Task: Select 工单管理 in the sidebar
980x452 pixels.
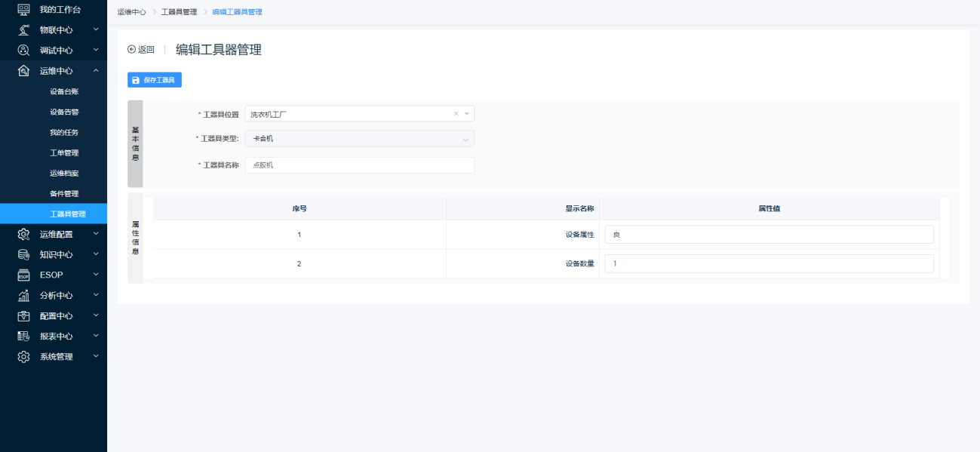Action: pos(64,153)
